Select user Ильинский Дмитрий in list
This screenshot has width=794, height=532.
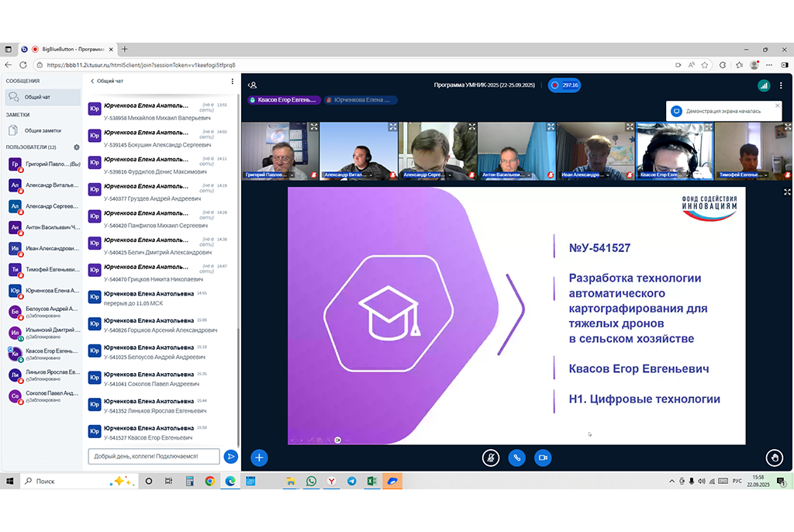pos(44,333)
